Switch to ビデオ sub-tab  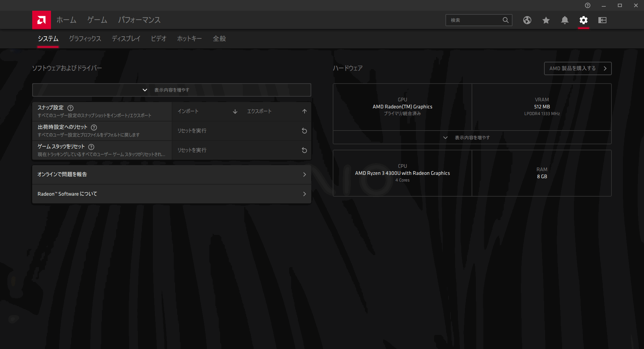point(159,39)
